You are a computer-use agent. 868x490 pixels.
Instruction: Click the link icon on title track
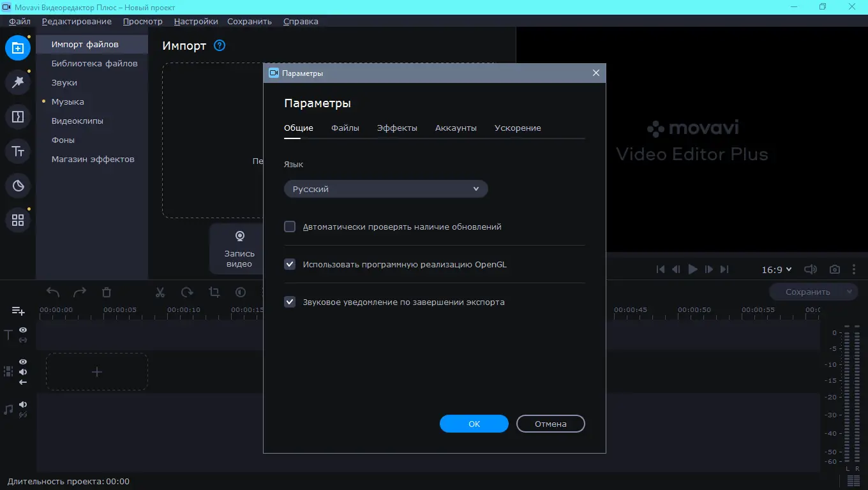tap(23, 340)
